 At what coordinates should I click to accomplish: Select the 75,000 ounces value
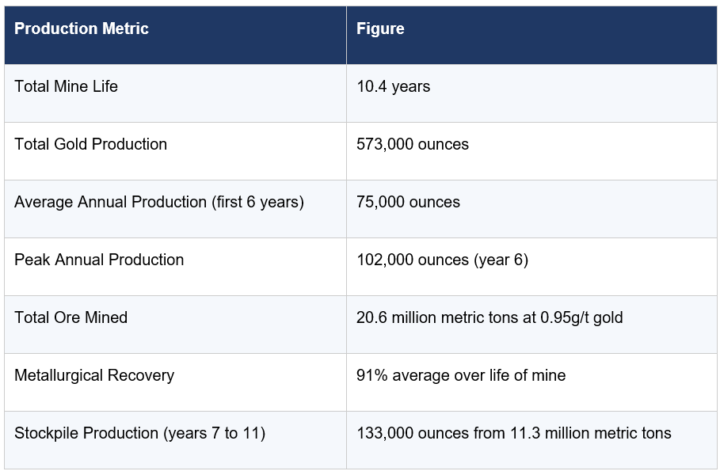pyautogui.click(x=408, y=202)
